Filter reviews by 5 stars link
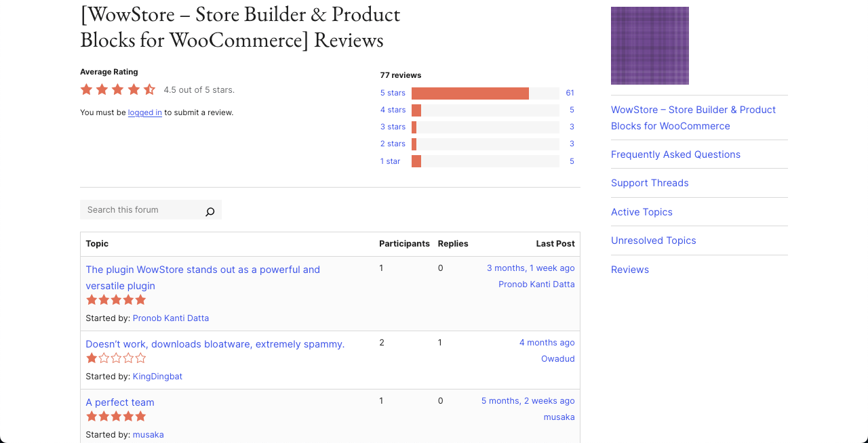The height and width of the screenshot is (443, 868). tap(393, 93)
